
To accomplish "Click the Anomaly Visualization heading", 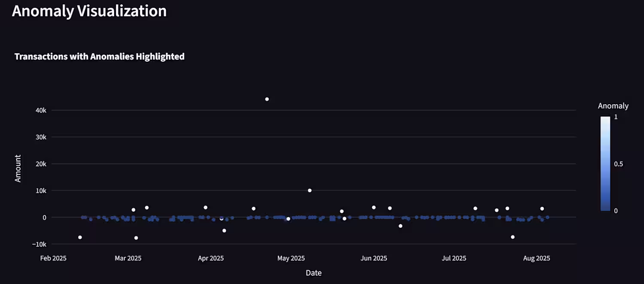I will coord(89,11).
